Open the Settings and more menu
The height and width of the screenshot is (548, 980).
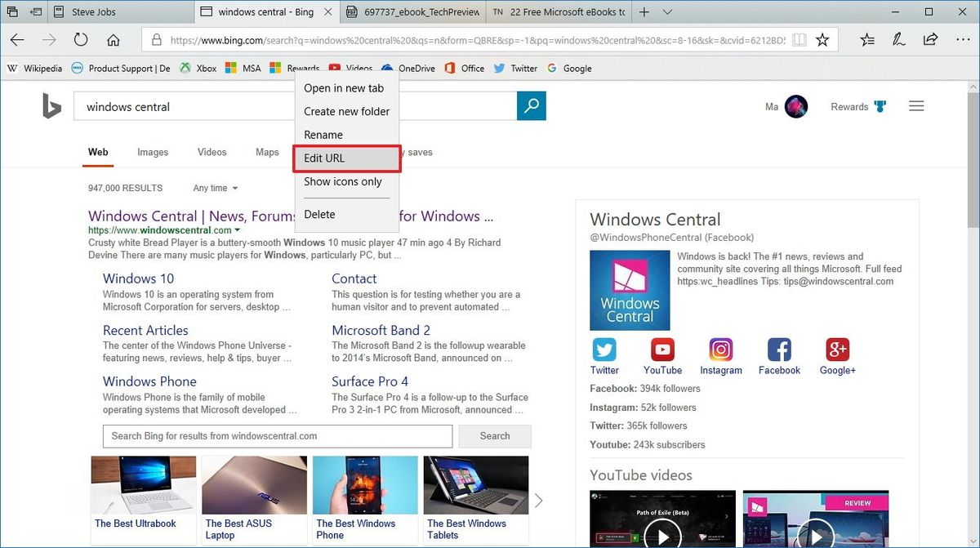964,38
